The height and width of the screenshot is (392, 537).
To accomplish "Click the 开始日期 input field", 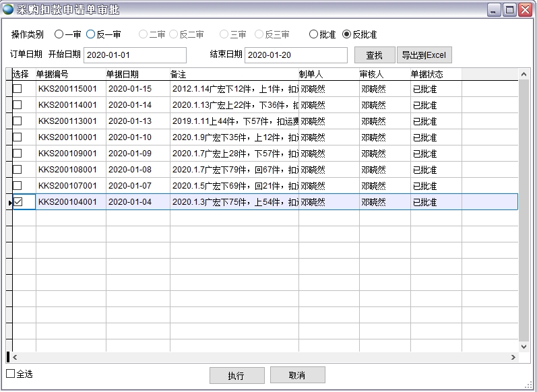I will click(135, 55).
